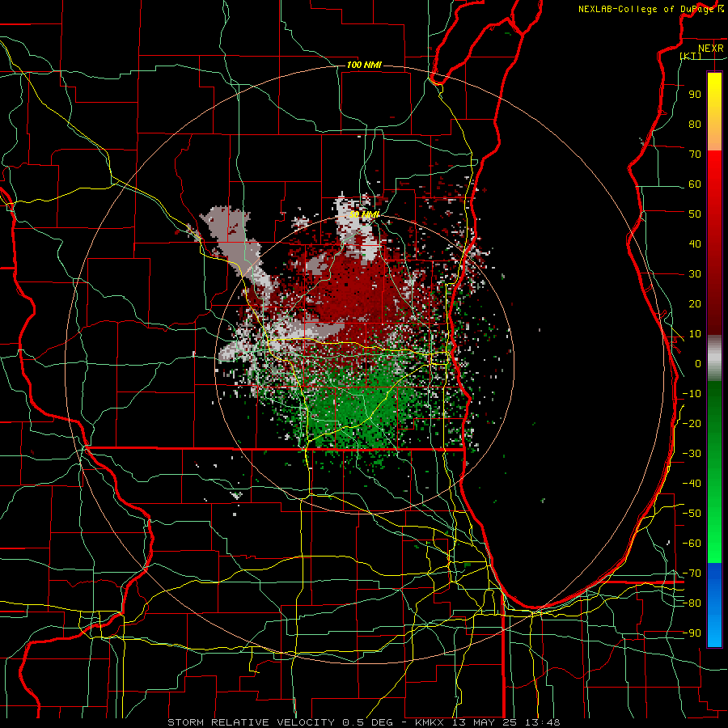Click the -60 knot scale label
728x728 pixels.
tap(692, 544)
